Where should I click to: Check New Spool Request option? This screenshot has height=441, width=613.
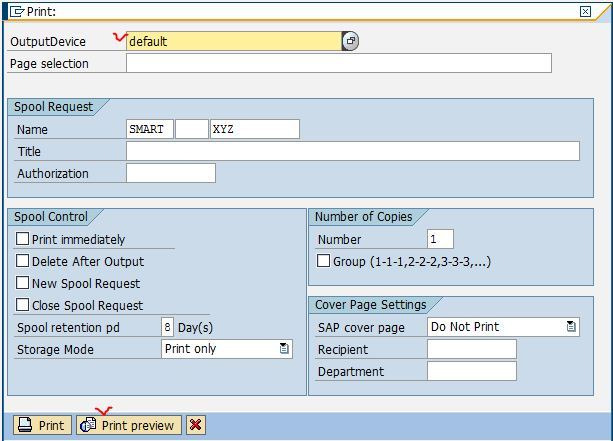click(22, 283)
